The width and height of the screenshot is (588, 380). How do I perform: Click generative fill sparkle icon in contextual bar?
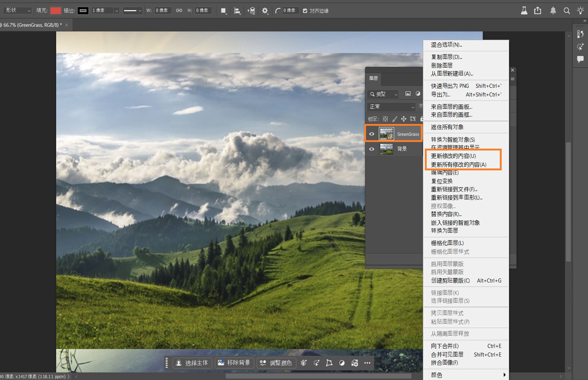tap(304, 363)
